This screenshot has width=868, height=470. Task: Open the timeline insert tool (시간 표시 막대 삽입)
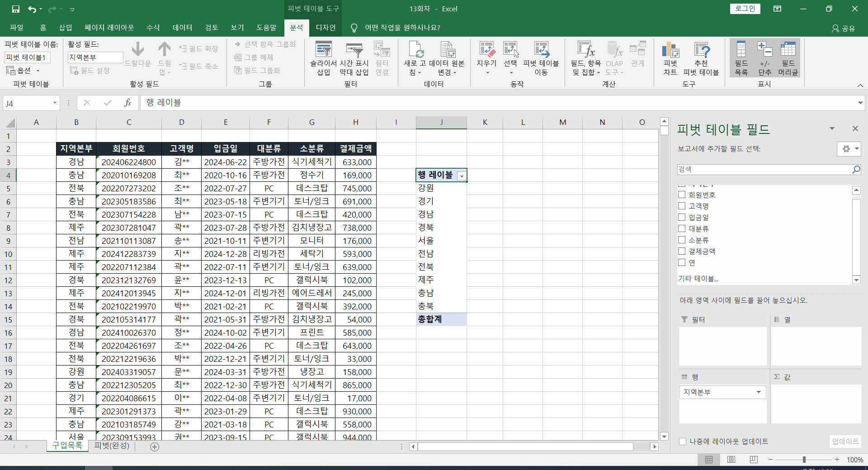(354, 58)
